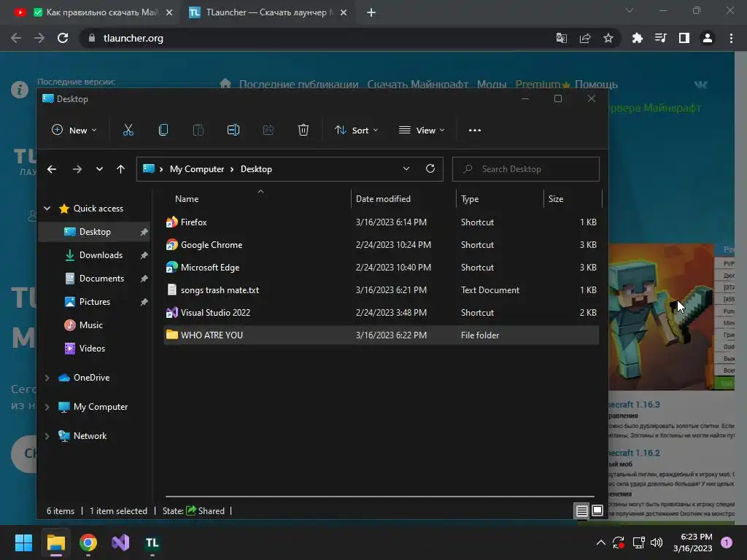The image size is (747, 560).
Task: Click the TLauncher TL taskbar icon
Action: [152, 542]
